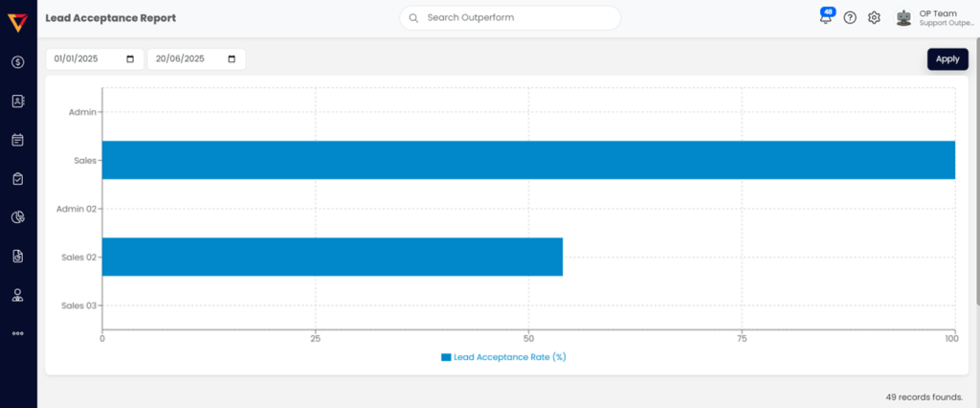Expand the three-dots more menu

pyautogui.click(x=17, y=333)
